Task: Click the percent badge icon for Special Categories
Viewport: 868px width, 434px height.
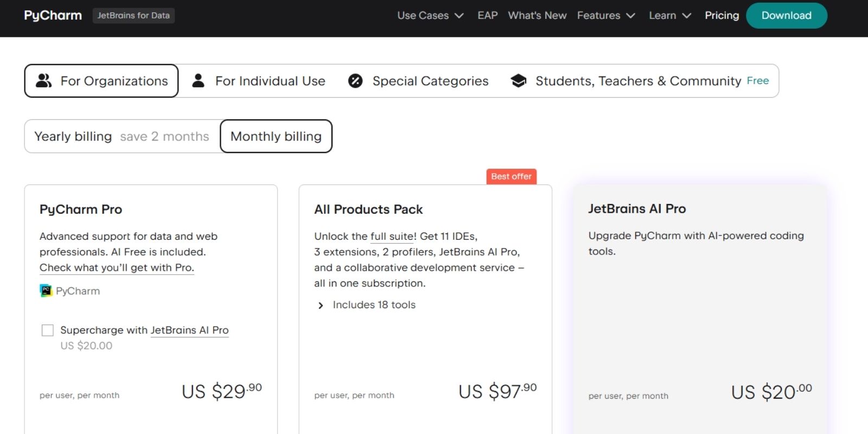Action: click(x=355, y=81)
